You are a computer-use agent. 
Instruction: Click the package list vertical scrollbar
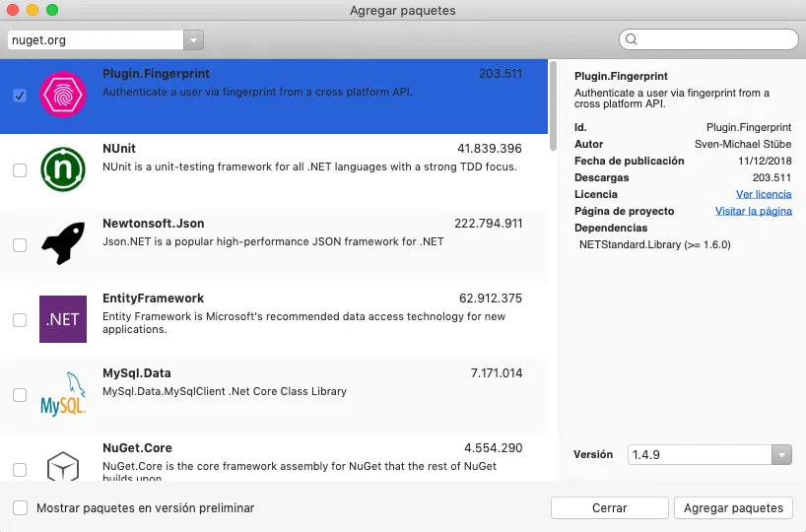553,105
